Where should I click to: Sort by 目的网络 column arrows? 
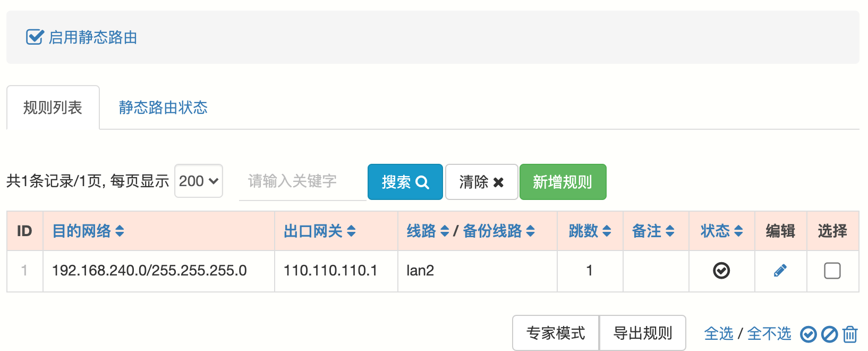pos(120,231)
